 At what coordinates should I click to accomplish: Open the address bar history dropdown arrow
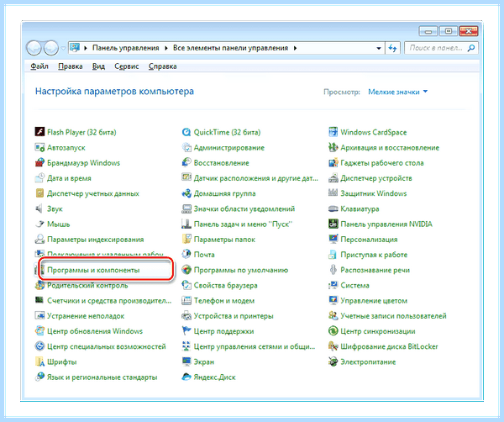(x=379, y=48)
